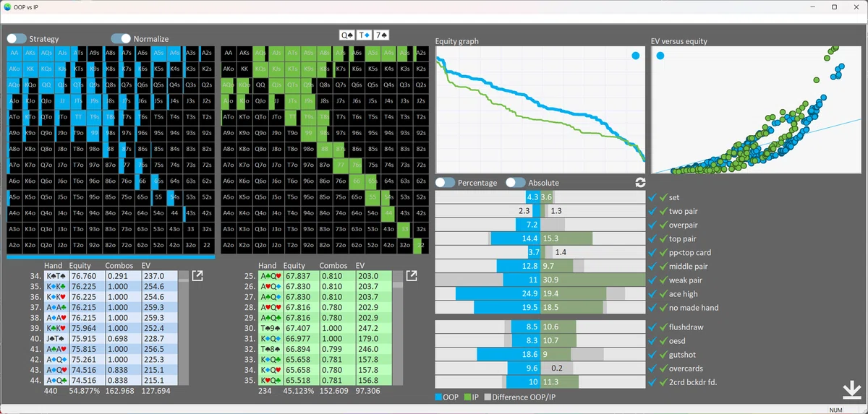Click the weak pair bar showing 30.9
Screen dimensions: 868x414
[x=592, y=280]
